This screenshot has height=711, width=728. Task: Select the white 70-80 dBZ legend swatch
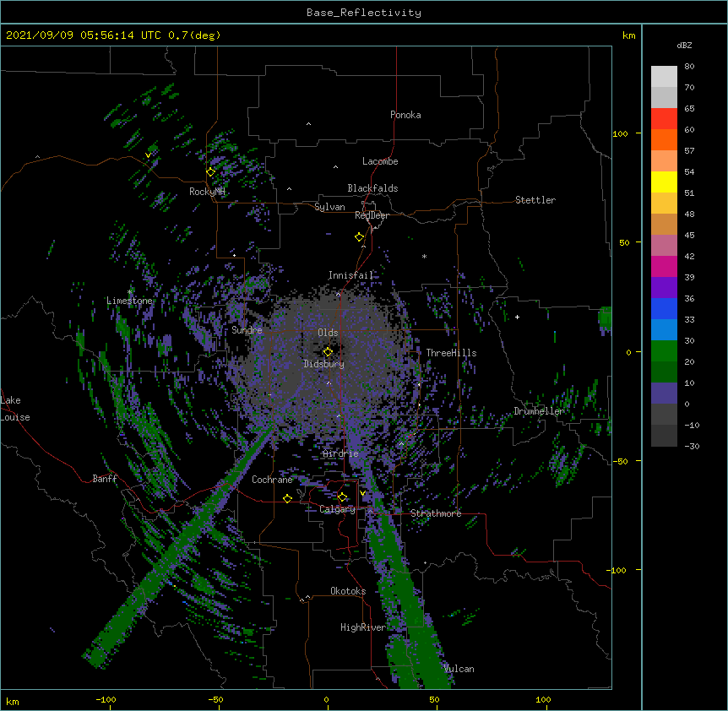664,77
